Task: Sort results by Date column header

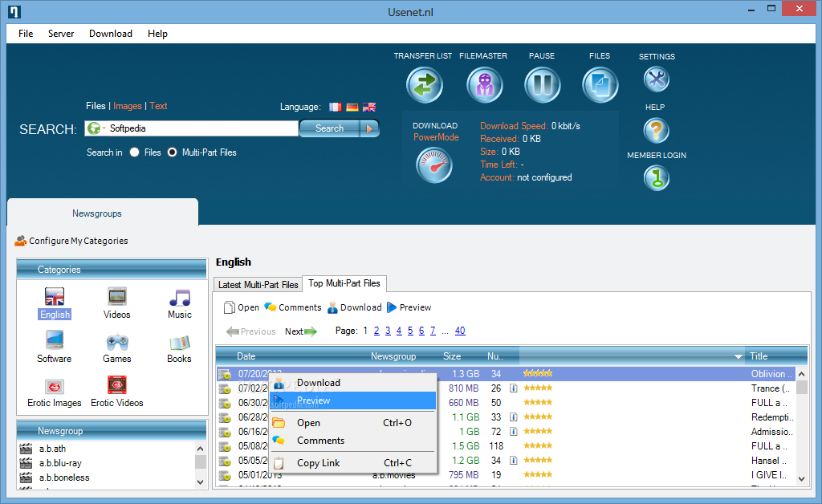Action: click(246, 356)
